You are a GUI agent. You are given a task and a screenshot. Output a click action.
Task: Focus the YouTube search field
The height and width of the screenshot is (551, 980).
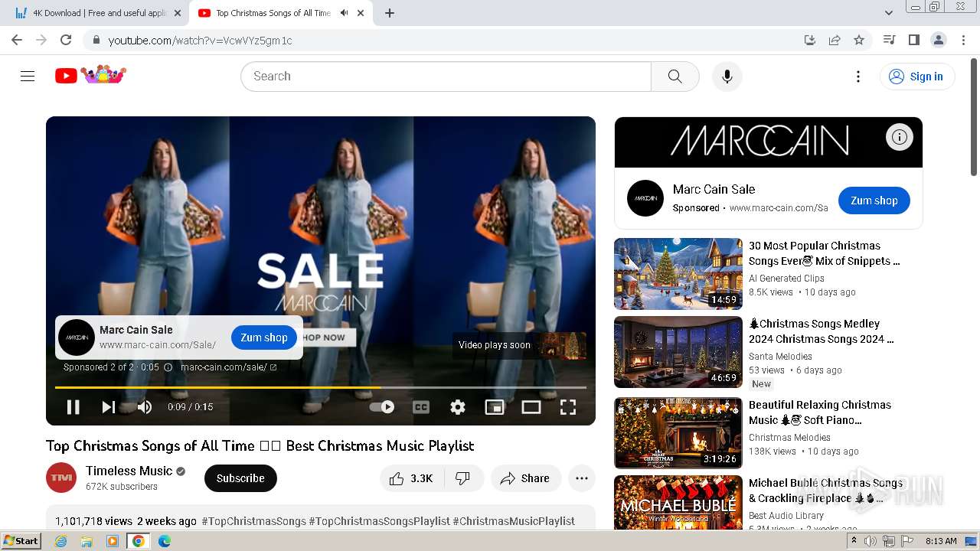coord(446,76)
